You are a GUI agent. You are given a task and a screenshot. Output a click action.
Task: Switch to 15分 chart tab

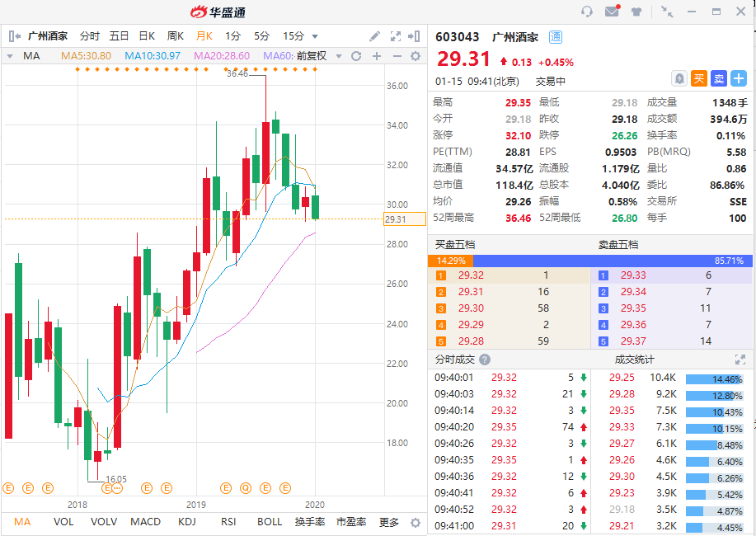(293, 36)
